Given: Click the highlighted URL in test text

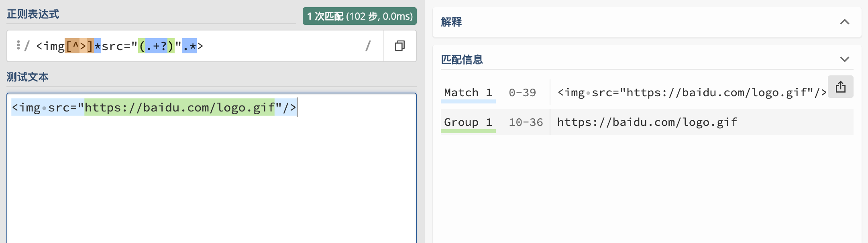Looking at the screenshot, I should (x=179, y=107).
